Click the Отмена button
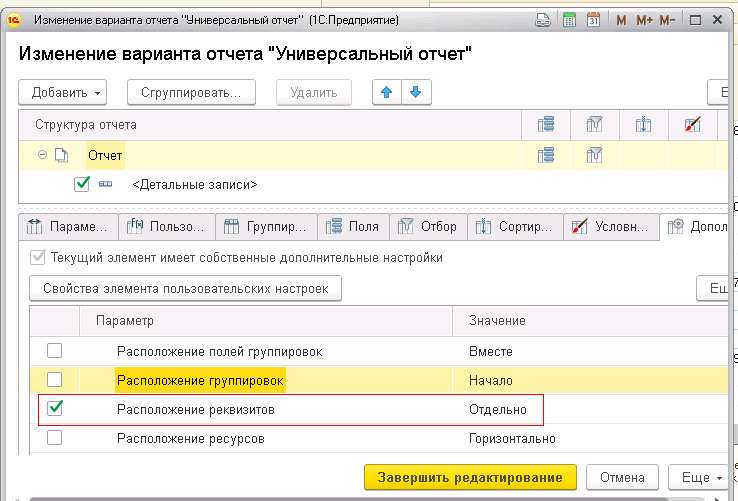 click(622, 475)
